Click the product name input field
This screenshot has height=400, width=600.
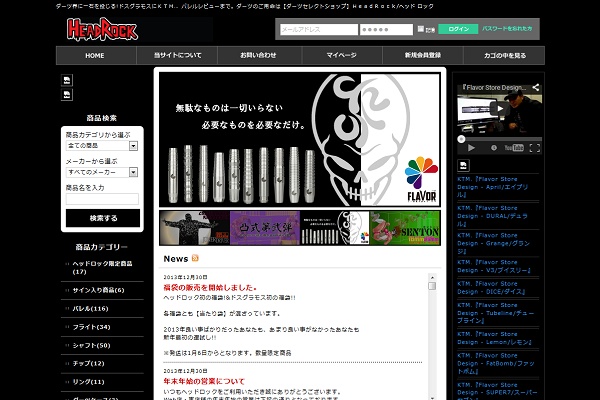tap(102, 199)
